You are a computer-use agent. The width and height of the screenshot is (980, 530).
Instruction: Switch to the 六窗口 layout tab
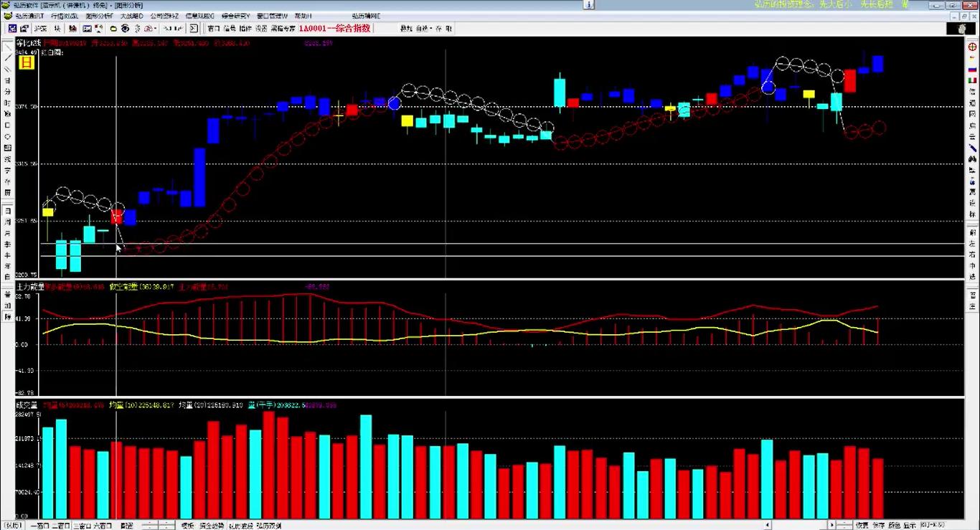[104, 526]
